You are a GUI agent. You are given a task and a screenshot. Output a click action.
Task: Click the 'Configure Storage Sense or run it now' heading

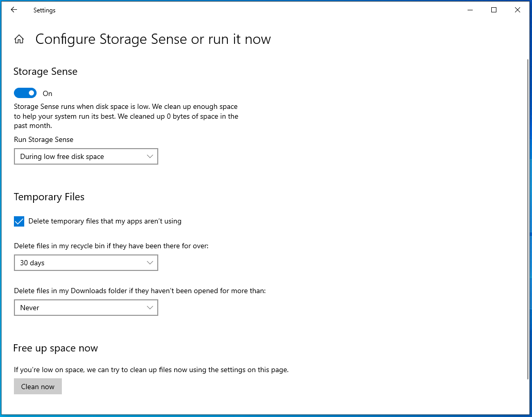click(153, 39)
